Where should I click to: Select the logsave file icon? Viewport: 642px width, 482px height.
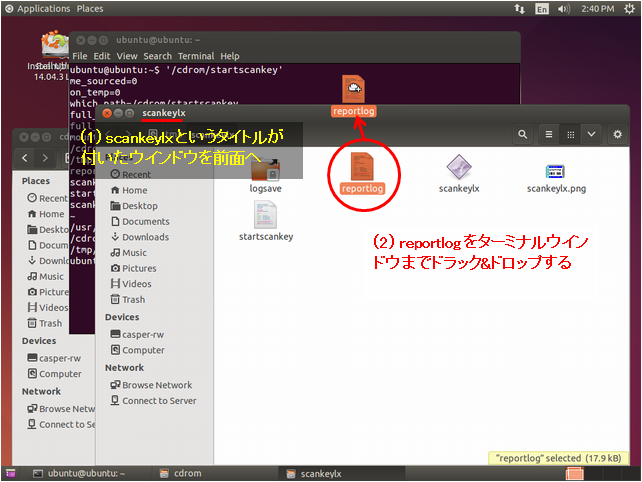point(265,171)
